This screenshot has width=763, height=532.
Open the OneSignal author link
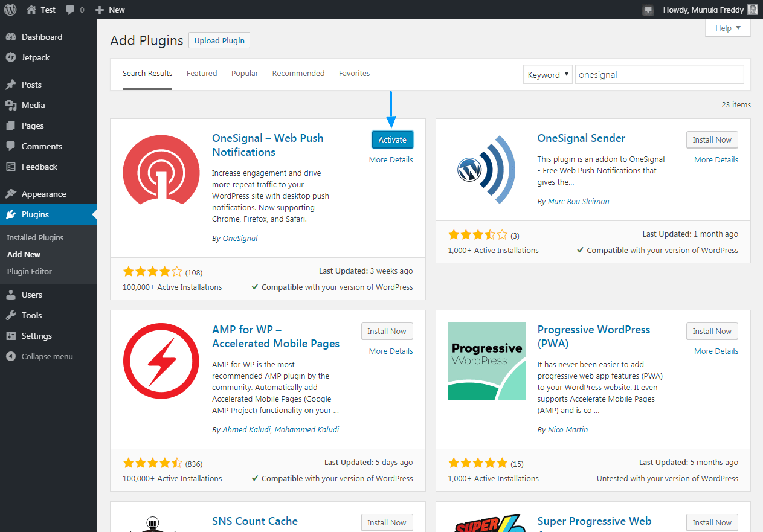pyautogui.click(x=240, y=238)
